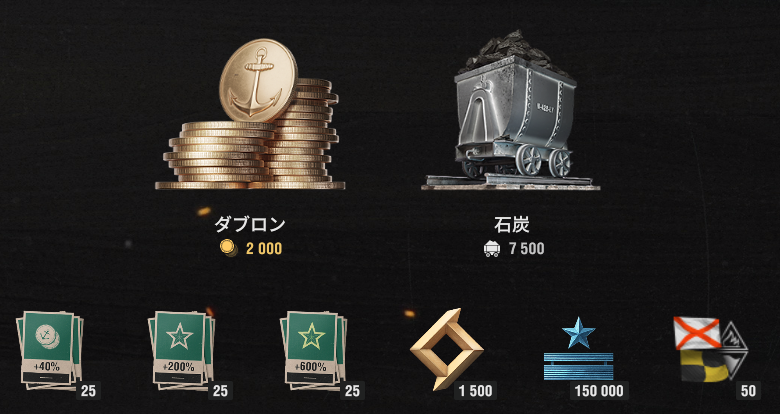This screenshot has height=414, width=780.
Task: Click the gold diamond-shaped token icon
Action: pos(446,349)
